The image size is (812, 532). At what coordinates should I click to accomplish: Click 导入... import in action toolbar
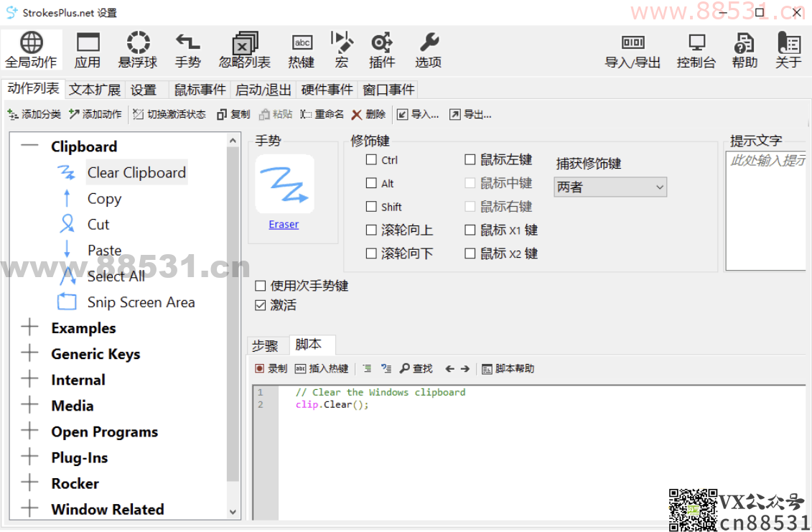(418, 114)
